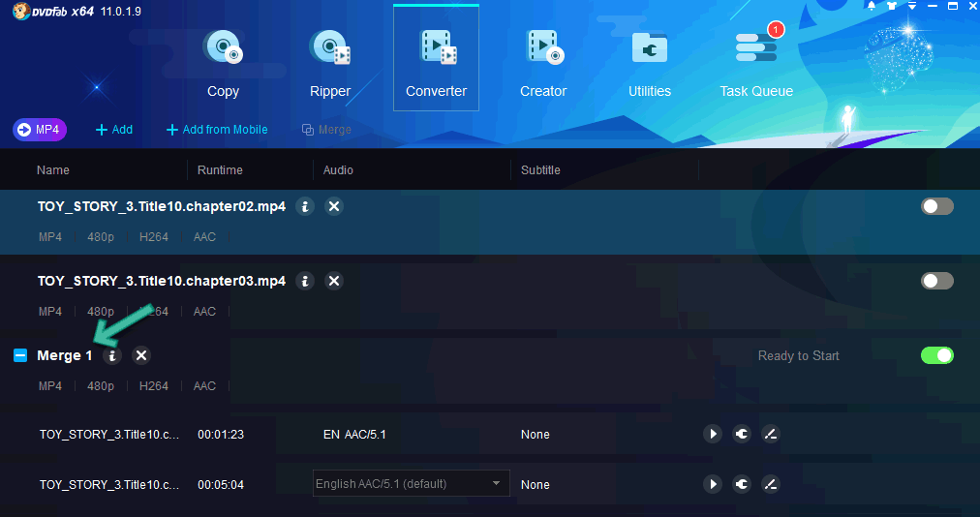Select the Converter module

coord(436,58)
